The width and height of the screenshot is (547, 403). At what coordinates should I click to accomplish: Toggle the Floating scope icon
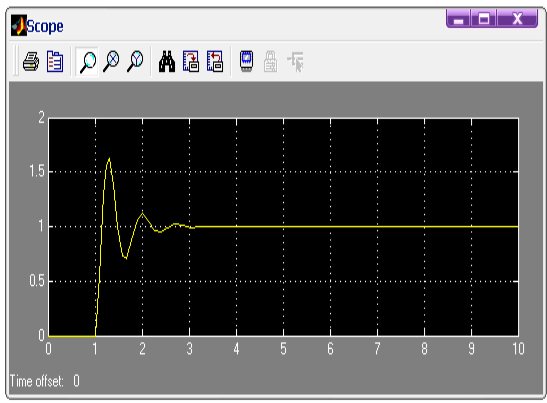tap(247, 62)
